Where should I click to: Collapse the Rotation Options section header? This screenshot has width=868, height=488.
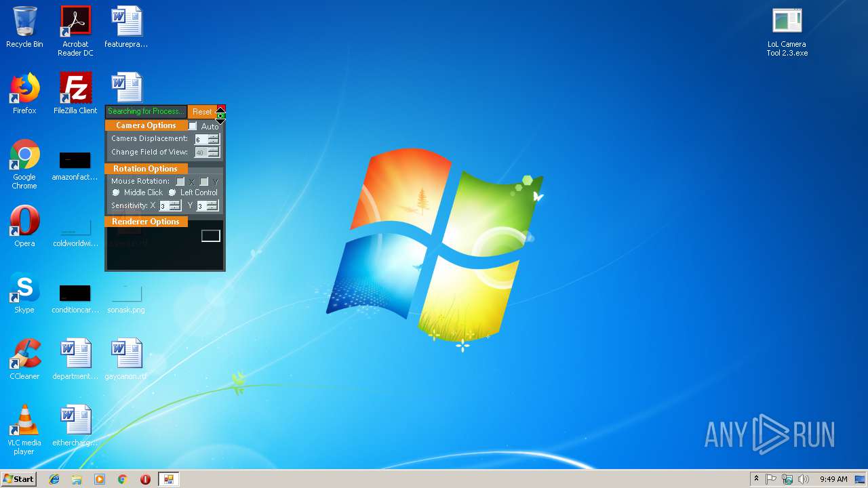click(145, 169)
